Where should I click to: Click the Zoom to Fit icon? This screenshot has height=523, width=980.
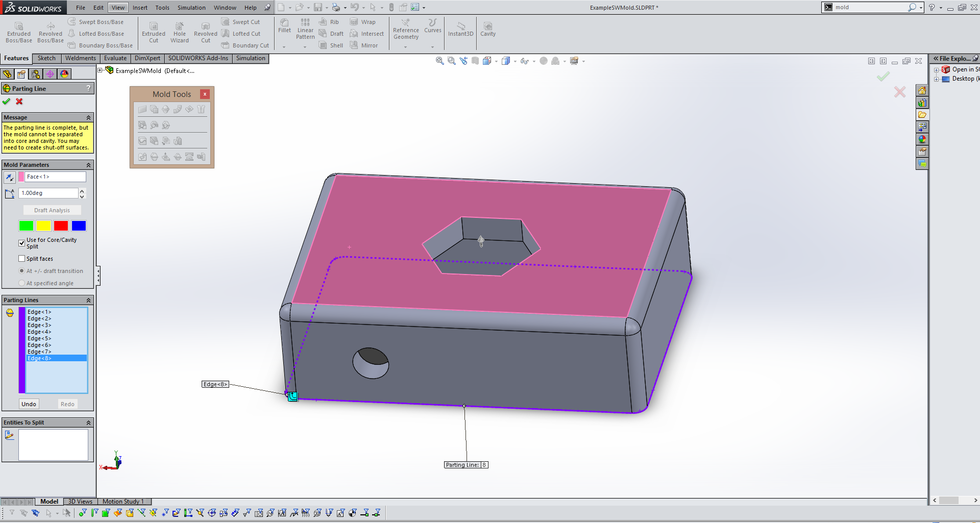pos(439,61)
